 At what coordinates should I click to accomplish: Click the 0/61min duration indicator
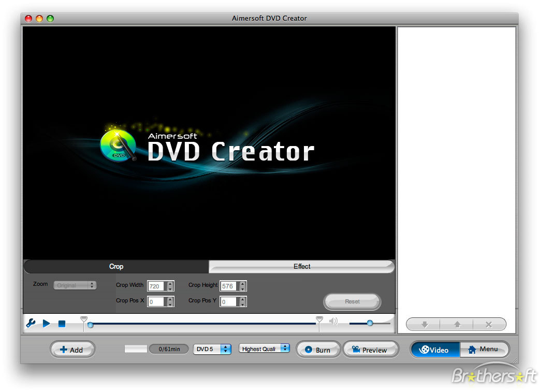[169, 349]
